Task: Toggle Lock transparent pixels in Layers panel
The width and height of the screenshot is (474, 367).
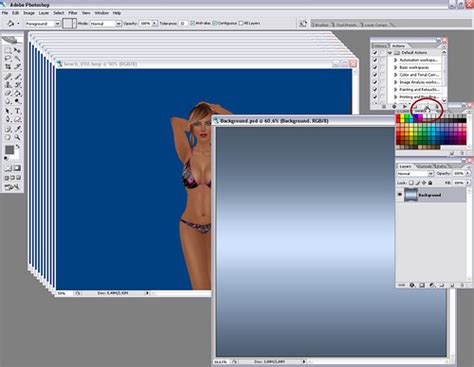Action: pos(411,183)
